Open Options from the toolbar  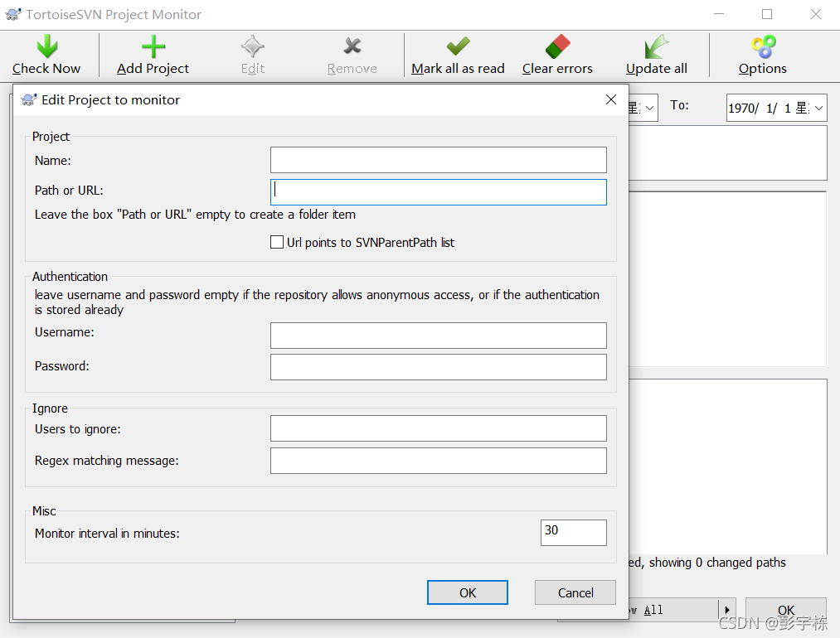click(x=762, y=56)
